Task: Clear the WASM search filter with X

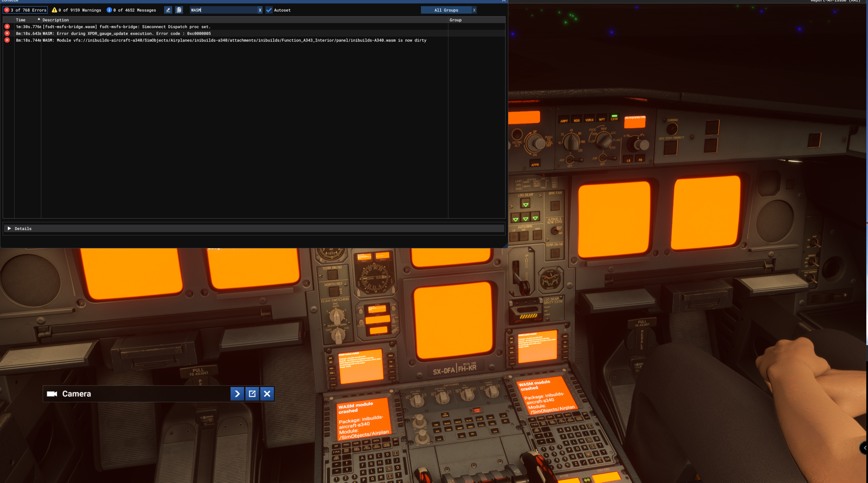Action: tap(260, 10)
